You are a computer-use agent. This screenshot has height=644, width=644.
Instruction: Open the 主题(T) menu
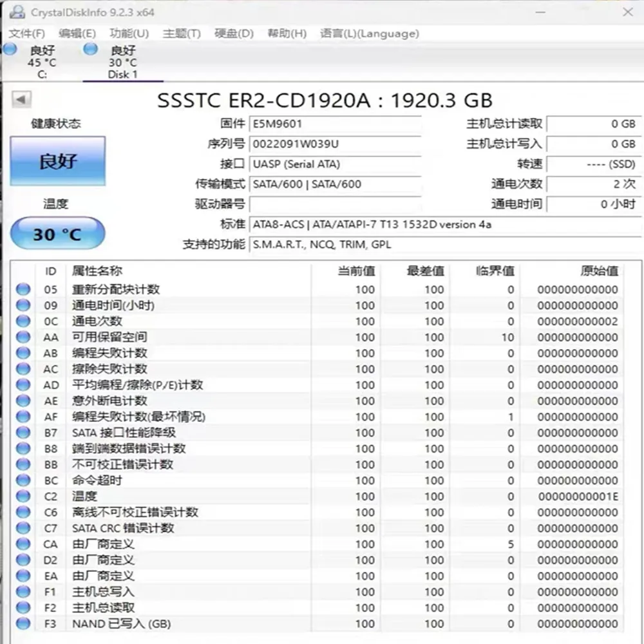pyautogui.click(x=182, y=33)
